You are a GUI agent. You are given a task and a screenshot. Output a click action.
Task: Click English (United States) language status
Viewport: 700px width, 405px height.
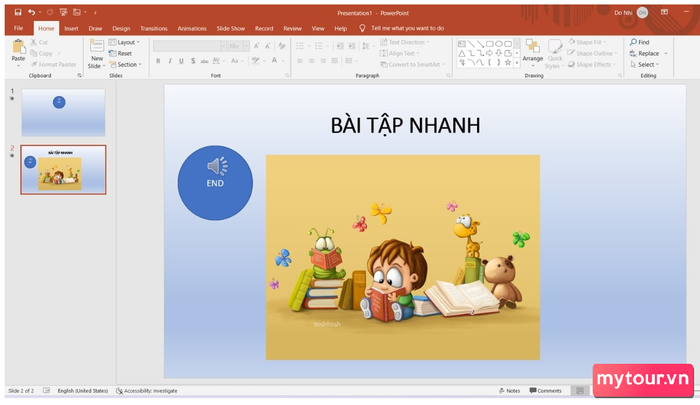coord(83,391)
